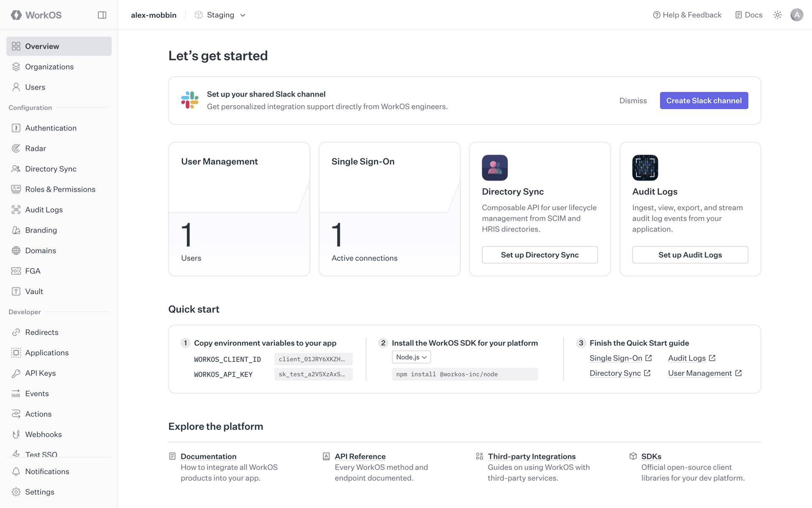Click Set up Directory Sync button
Image resolution: width=812 pixels, height=508 pixels.
click(x=540, y=255)
